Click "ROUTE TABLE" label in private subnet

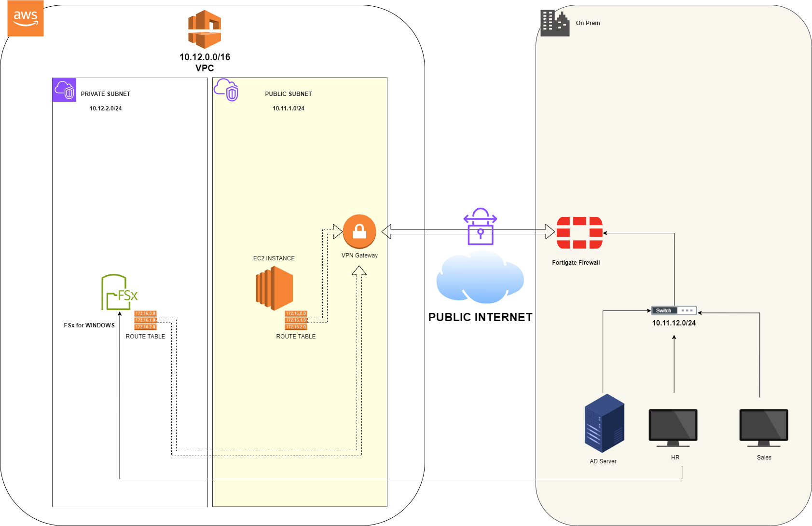click(x=145, y=337)
